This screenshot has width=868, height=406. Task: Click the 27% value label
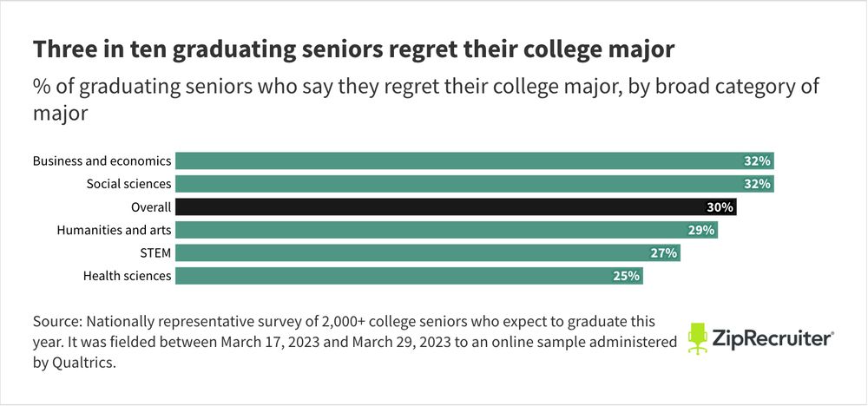pos(664,253)
